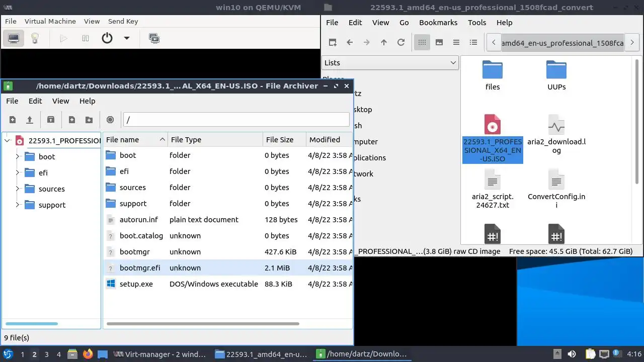Switch to virtual desktop 3

47,354
